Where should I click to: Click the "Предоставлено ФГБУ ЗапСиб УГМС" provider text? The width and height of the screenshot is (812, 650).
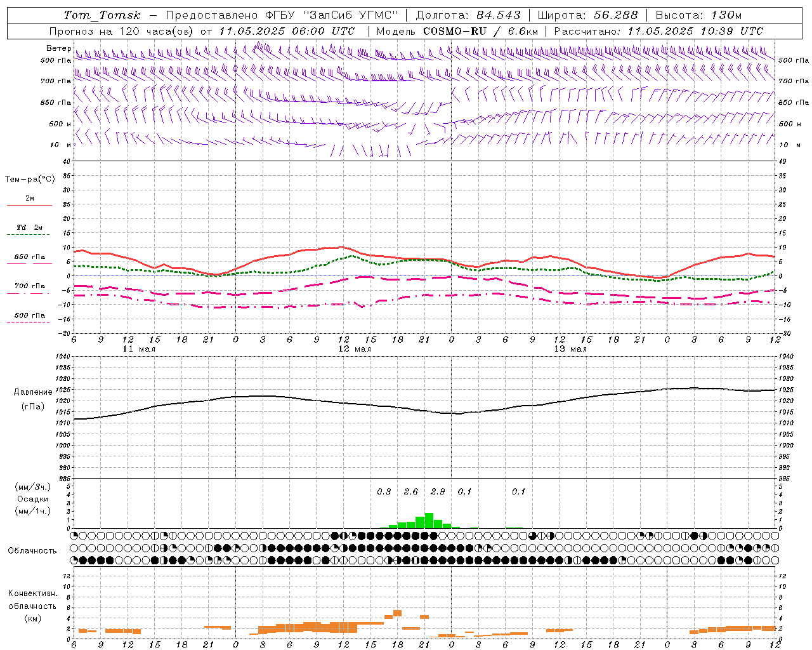(x=281, y=15)
